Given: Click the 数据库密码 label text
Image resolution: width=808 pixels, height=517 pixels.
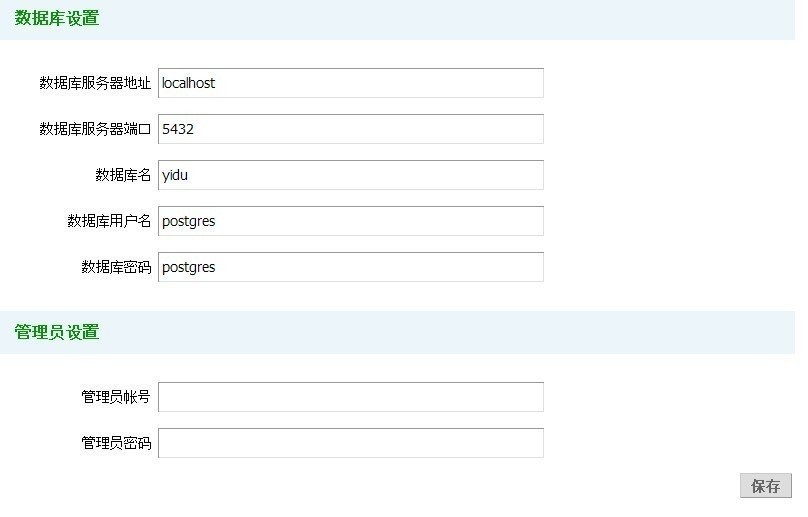Looking at the screenshot, I should click(x=116, y=267).
